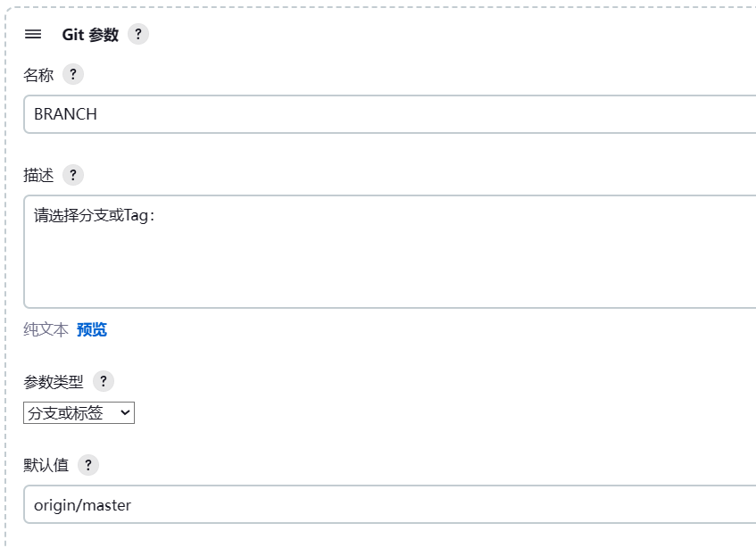Image resolution: width=756 pixels, height=548 pixels.
Task: Show help for the 描述 field
Action: tap(73, 175)
